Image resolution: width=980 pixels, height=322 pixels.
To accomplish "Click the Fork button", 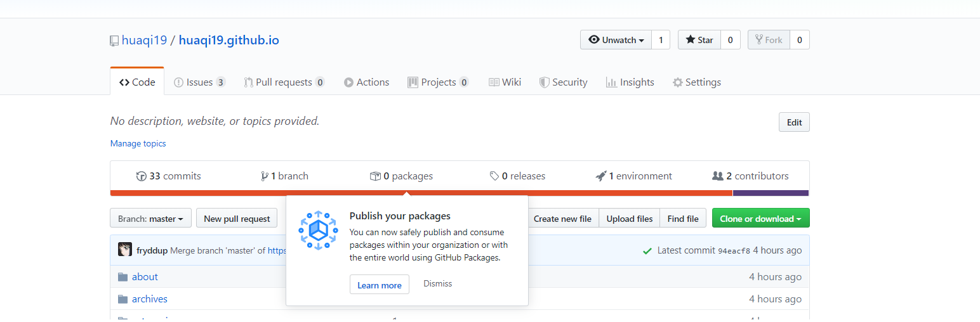I will [769, 40].
